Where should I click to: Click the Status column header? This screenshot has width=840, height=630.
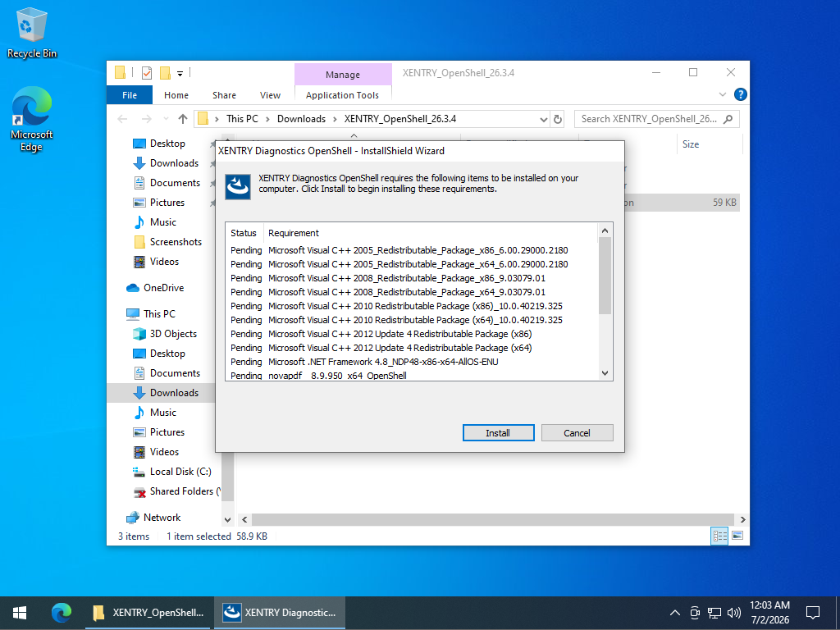[x=244, y=233]
